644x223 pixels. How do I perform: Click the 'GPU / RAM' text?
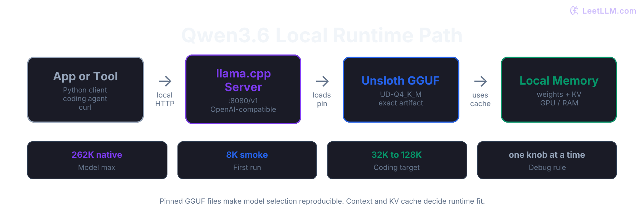(559, 103)
